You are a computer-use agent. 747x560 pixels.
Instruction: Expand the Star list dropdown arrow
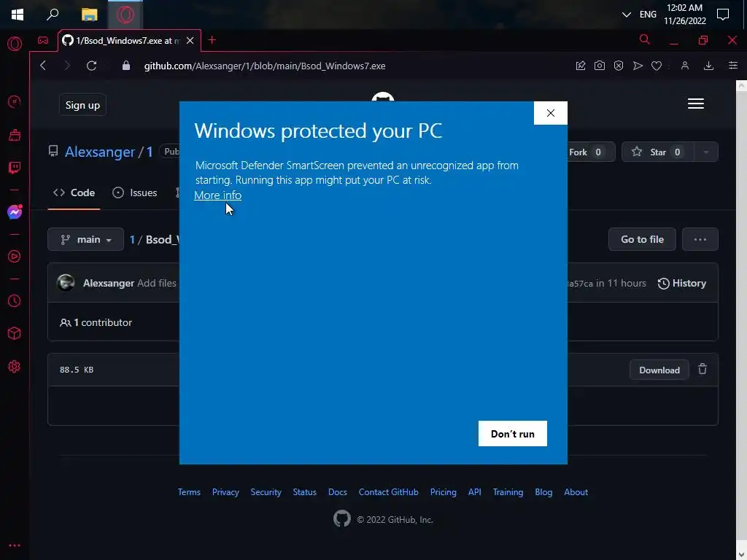pos(706,152)
